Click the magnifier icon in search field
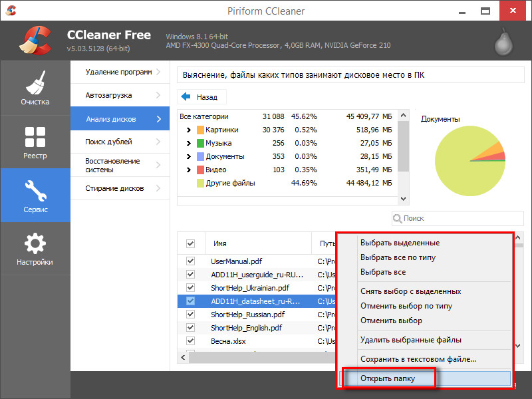The image size is (532, 399). 397,219
